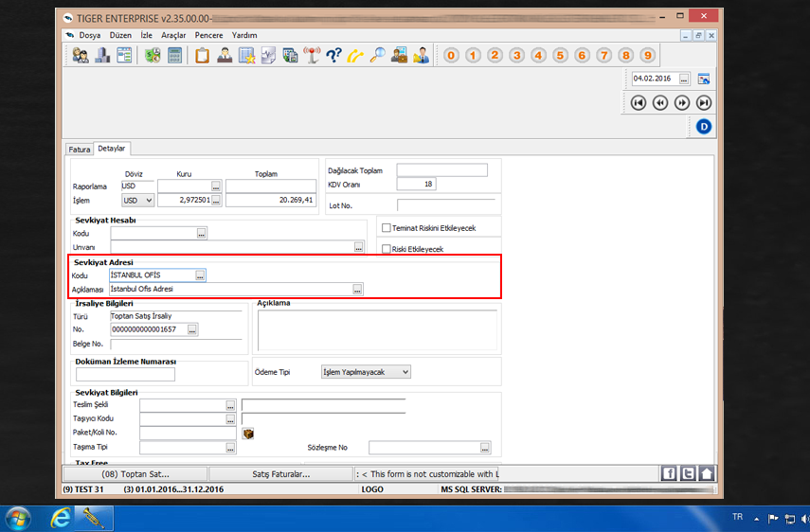Click the orange number 1 shortcut button

tap(473, 55)
